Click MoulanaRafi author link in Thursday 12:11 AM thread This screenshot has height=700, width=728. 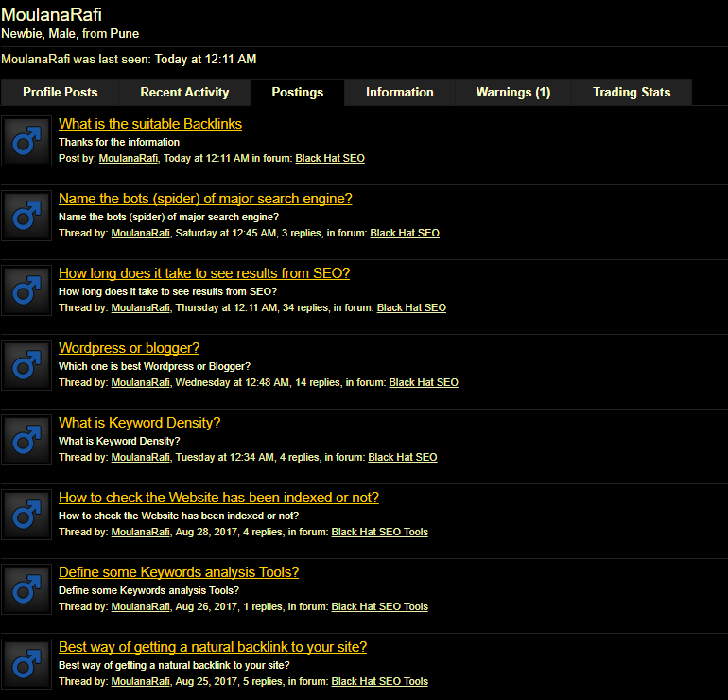pos(140,308)
